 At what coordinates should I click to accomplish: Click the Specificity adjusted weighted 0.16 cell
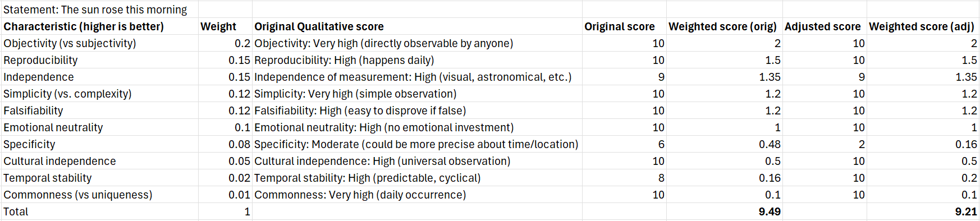923,144
